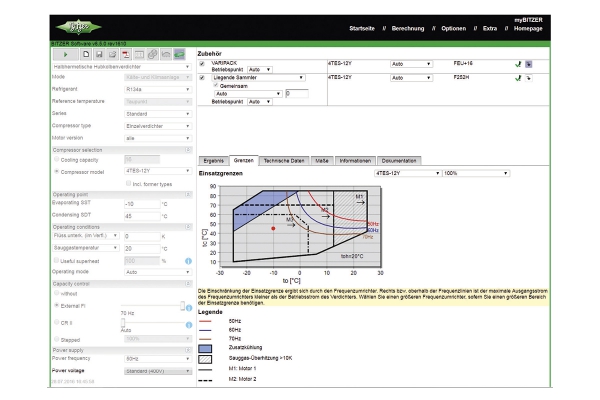Click green checkmark in VARIPACK row
Image resolution: width=600 pixels, height=400 pixels.
coord(518,64)
